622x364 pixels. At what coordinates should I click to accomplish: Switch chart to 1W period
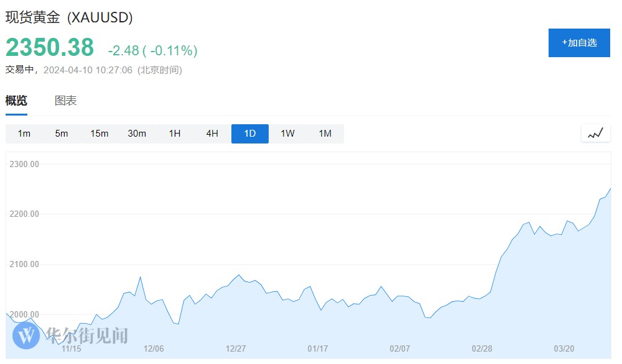pyautogui.click(x=287, y=134)
